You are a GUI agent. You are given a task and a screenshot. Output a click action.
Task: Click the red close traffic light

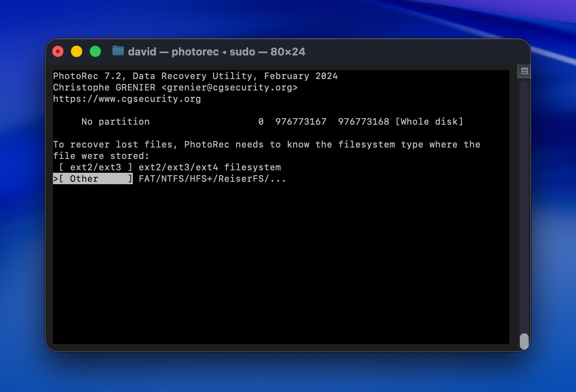click(58, 51)
